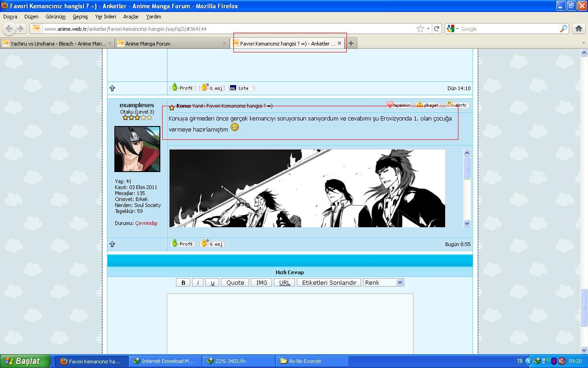Click the Bleach manga signature image
The width and height of the screenshot is (588, 368).
tap(307, 188)
